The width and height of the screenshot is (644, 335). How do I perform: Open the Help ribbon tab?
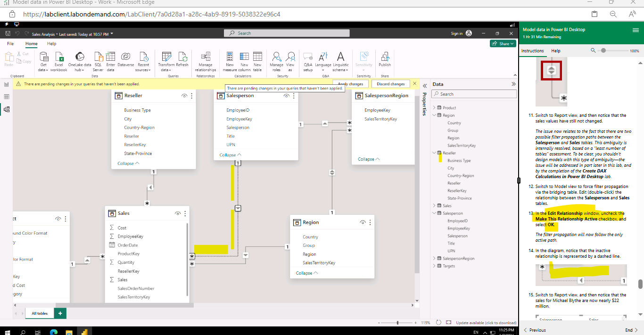[x=51, y=44]
